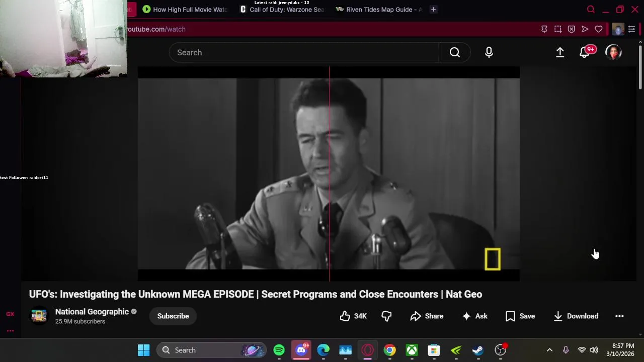Open the Wi-Fi network tray icon
The image size is (644, 362).
click(x=582, y=350)
